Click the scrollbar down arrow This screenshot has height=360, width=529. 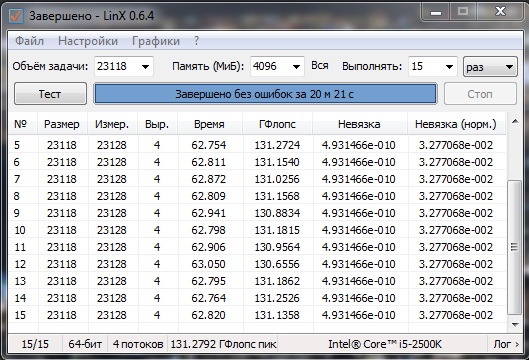tap(515, 325)
